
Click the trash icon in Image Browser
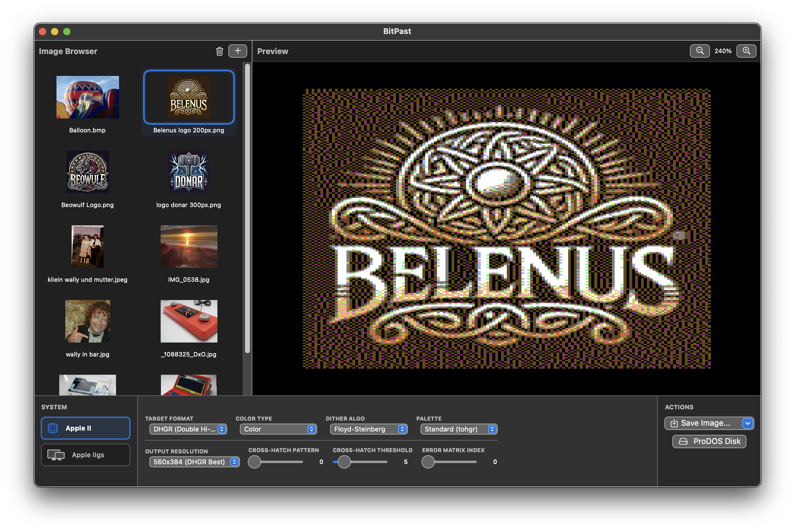pyautogui.click(x=220, y=51)
